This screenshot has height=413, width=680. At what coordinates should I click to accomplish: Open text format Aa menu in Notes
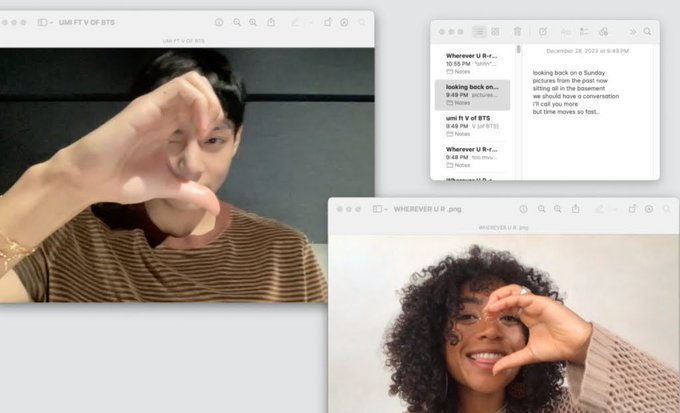coord(566,32)
